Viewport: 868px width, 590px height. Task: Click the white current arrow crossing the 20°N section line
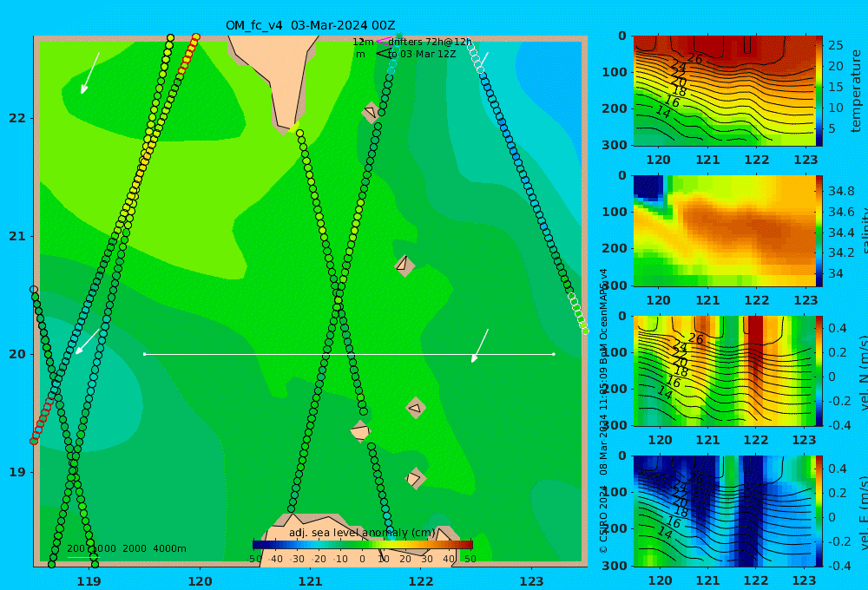(x=480, y=346)
